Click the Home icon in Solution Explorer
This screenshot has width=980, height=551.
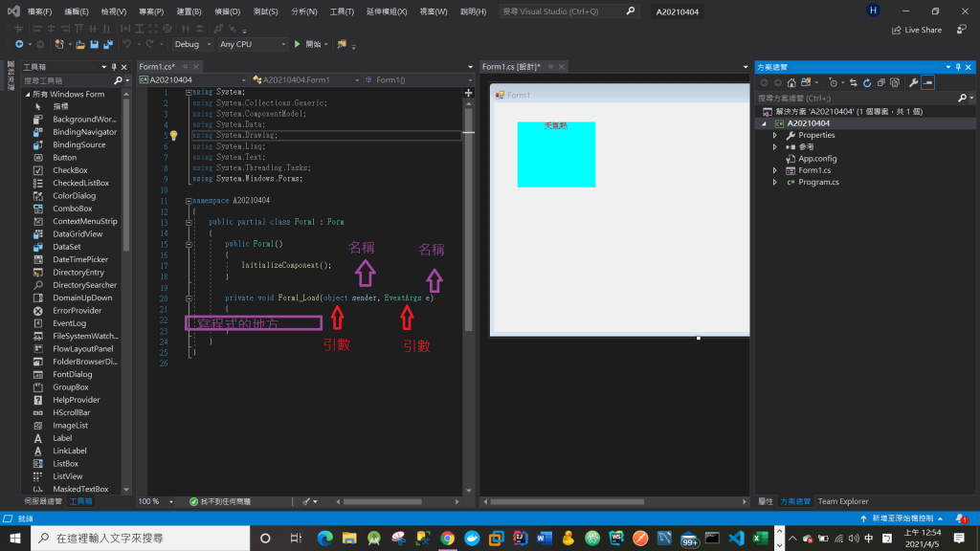pos(791,82)
